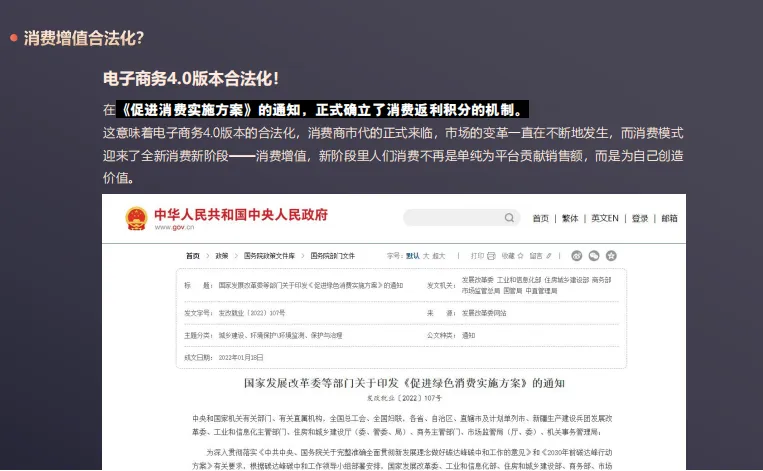763x471 pixels.
Task: Switch to 英文EN version
Action: coord(604,218)
